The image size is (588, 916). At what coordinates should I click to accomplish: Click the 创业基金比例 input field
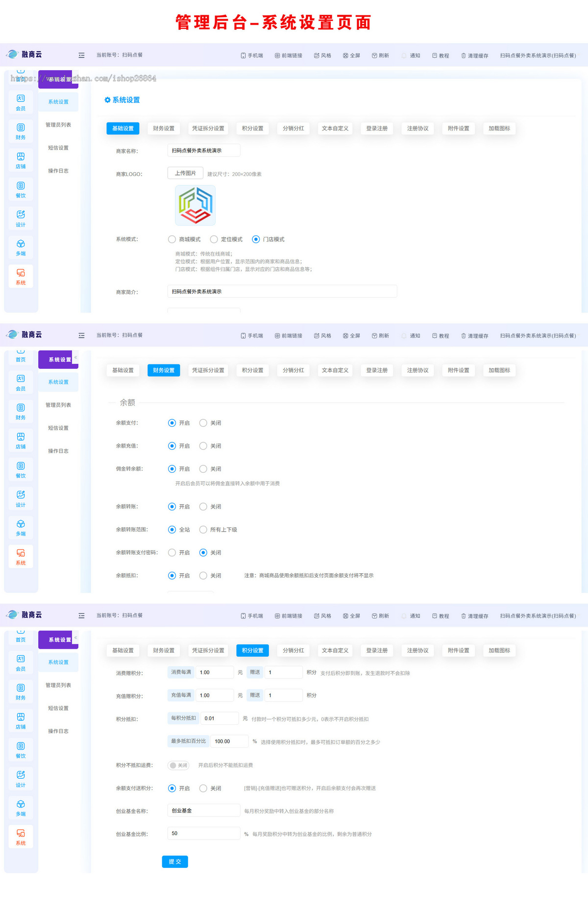coord(204,834)
